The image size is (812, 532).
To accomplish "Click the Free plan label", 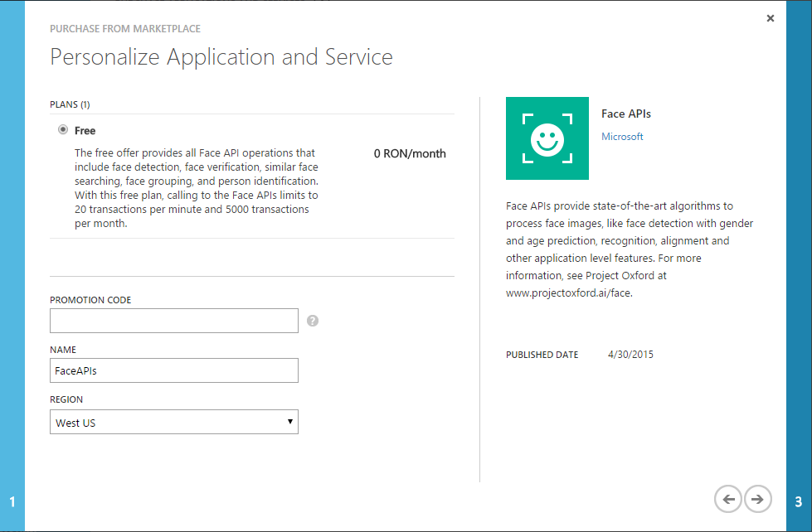I will point(85,130).
